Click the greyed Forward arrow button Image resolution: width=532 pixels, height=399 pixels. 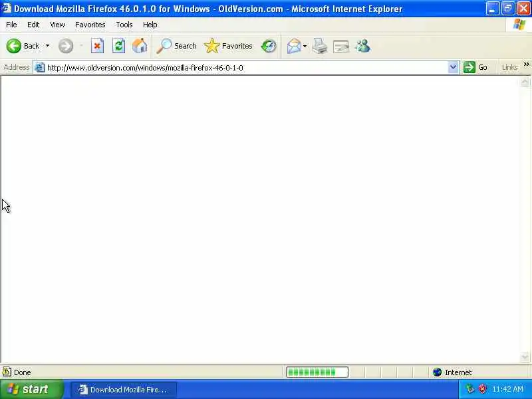coord(65,46)
